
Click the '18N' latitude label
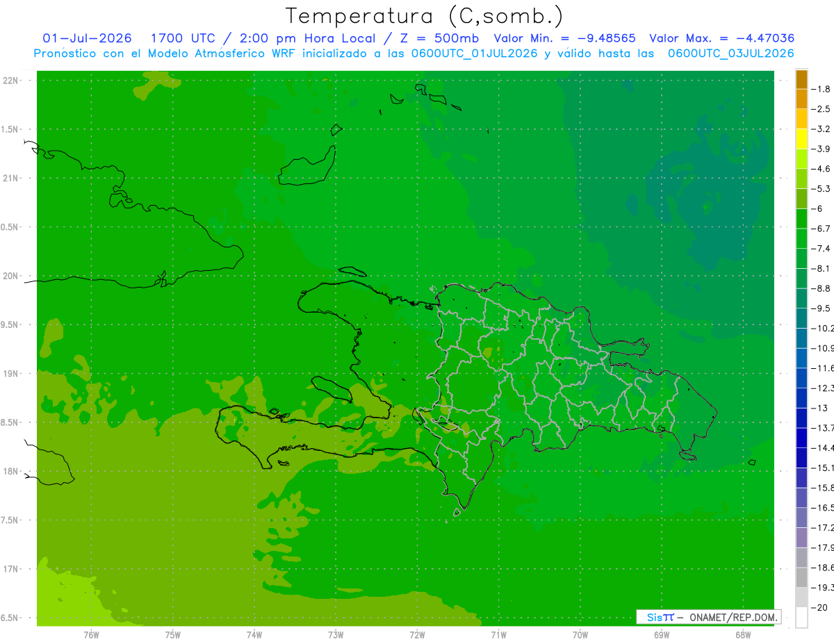click(11, 471)
